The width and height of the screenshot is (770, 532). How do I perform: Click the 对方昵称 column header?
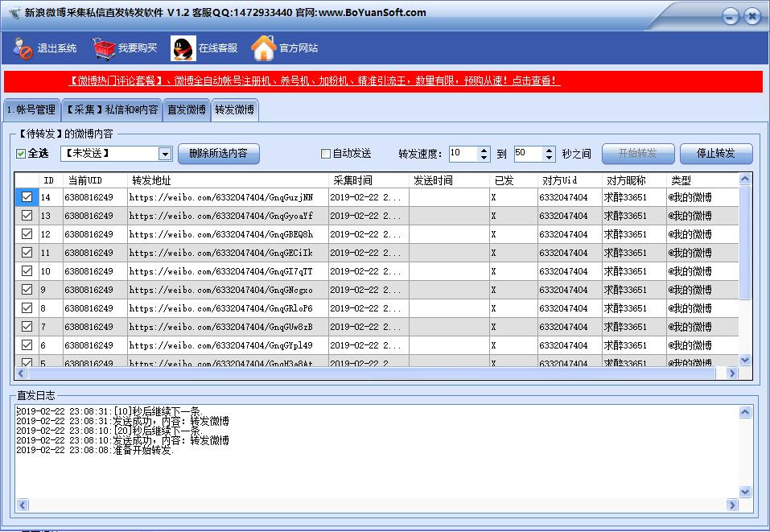(x=634, y=180)
